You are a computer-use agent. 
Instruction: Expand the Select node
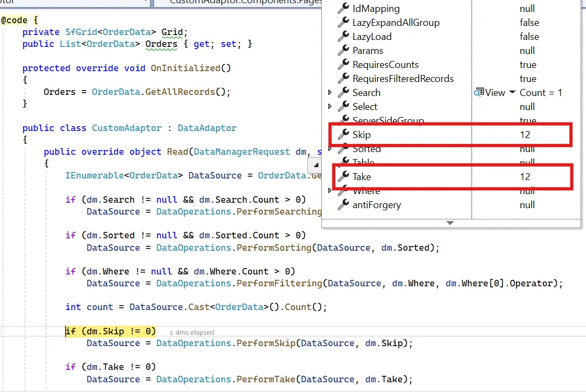(x=330, y=106)
